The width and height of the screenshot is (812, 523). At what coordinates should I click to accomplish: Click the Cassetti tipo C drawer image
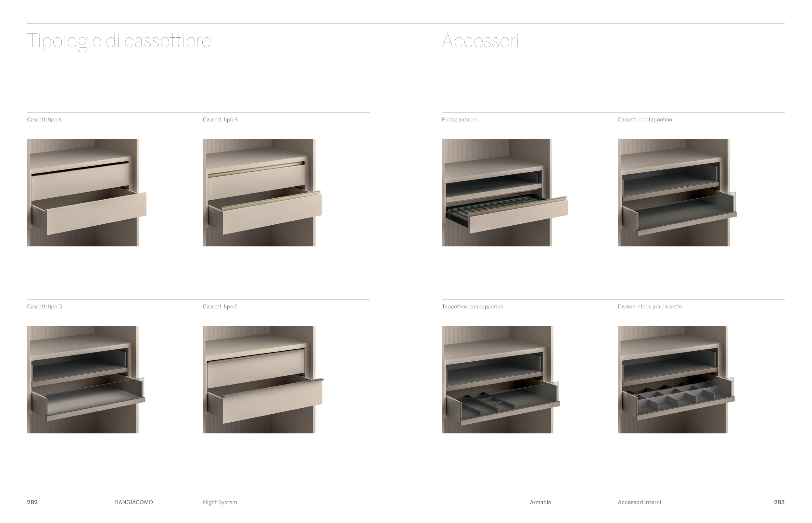coord(86,379)
